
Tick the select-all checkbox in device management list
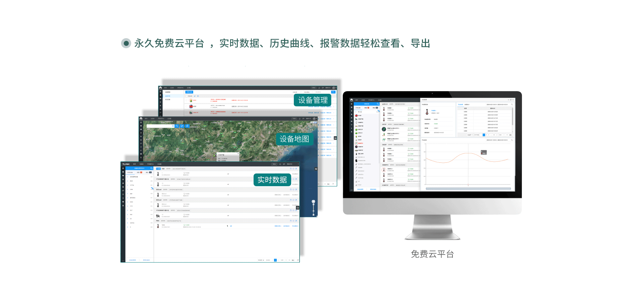pos(187,96)
